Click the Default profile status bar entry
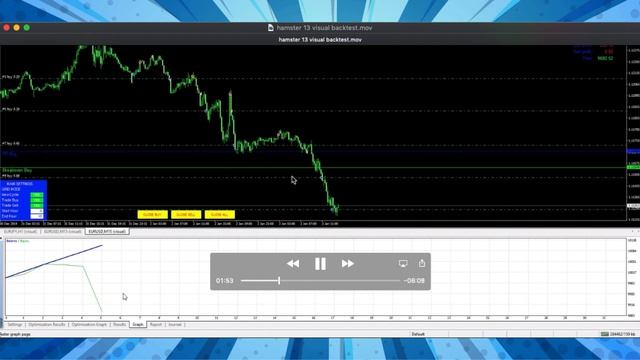640x360 pixels. click(418, 334)
